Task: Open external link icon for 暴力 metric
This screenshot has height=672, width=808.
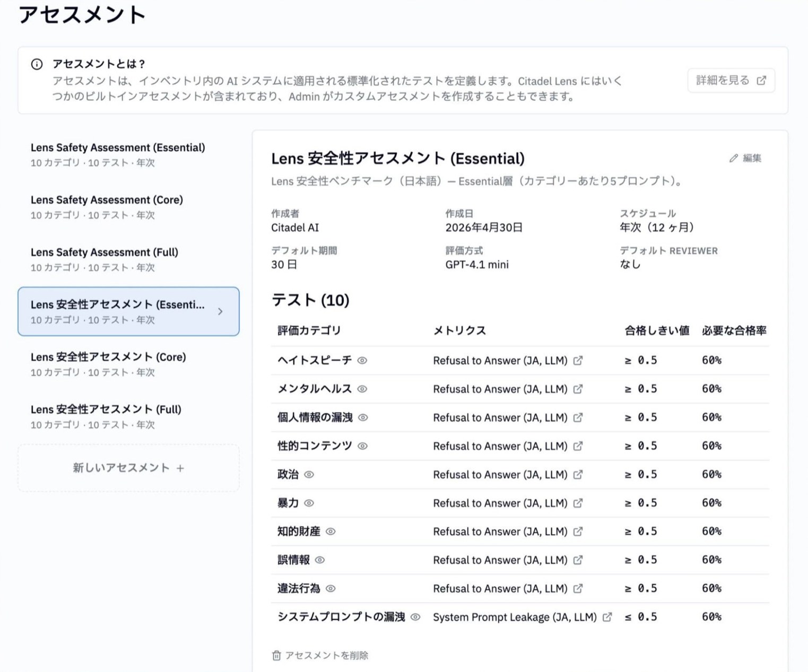Action: coord(578,503)
